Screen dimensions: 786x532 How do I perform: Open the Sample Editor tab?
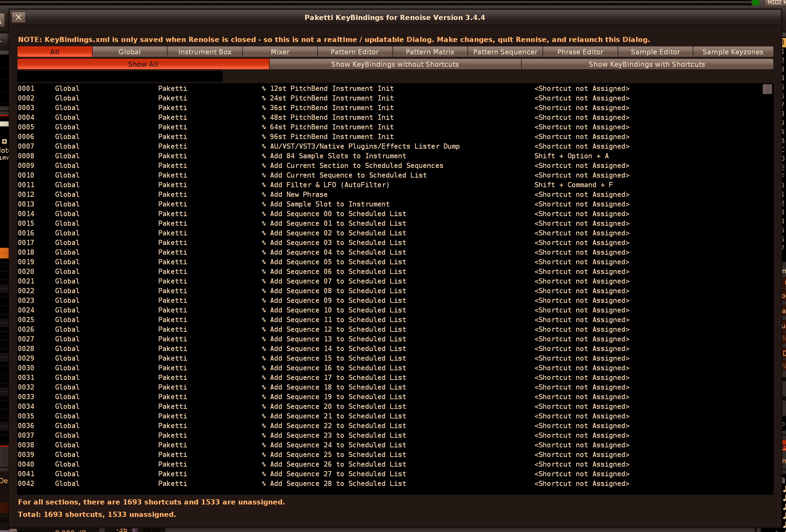click(655, 52)
